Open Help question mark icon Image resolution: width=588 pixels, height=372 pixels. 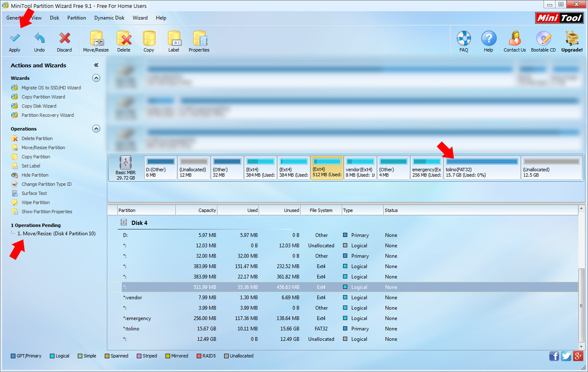(x=489, y=42)
